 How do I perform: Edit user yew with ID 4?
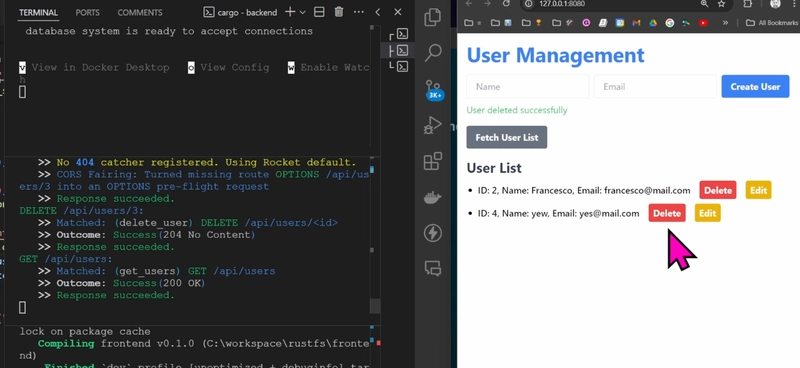point(707,213)
